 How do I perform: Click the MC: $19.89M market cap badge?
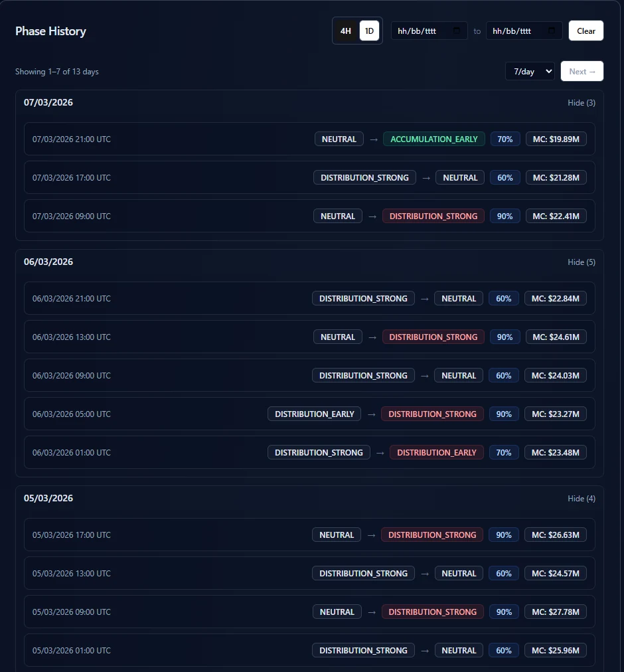(556, 139)
